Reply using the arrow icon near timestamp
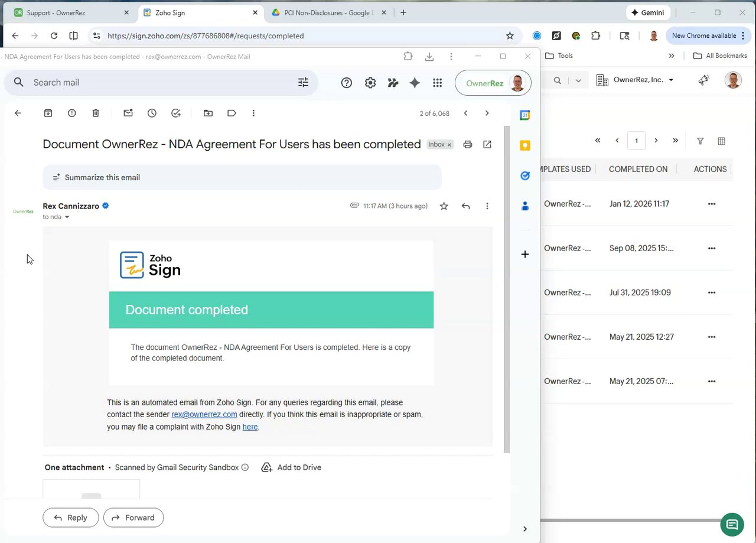This screenshot has width=756, height=543. 465,206
